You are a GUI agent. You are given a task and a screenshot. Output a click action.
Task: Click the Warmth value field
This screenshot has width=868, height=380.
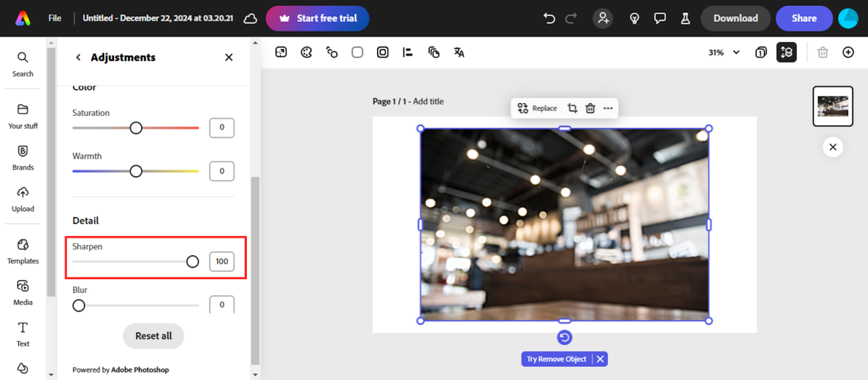pyautogui.click(x=222, y=171)
